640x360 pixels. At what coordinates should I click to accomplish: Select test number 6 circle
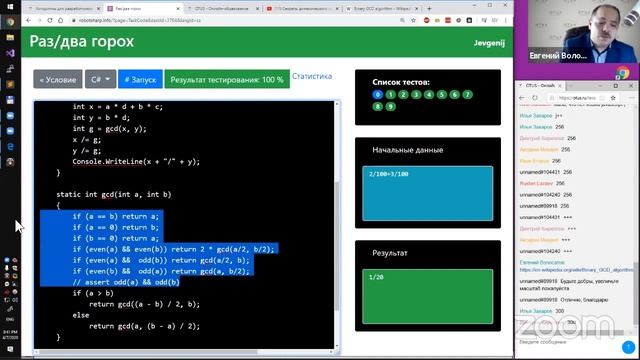pos(455,95)
